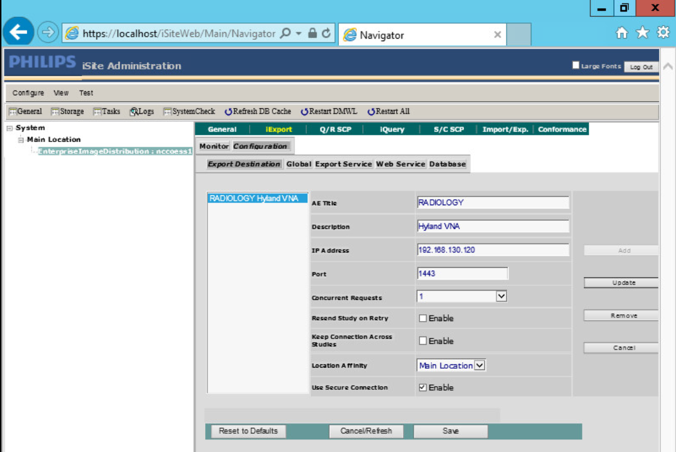The width and height of the screenshot is (676, 452).
Task: Close the Navigator browser tab
Action: point(497,35)
